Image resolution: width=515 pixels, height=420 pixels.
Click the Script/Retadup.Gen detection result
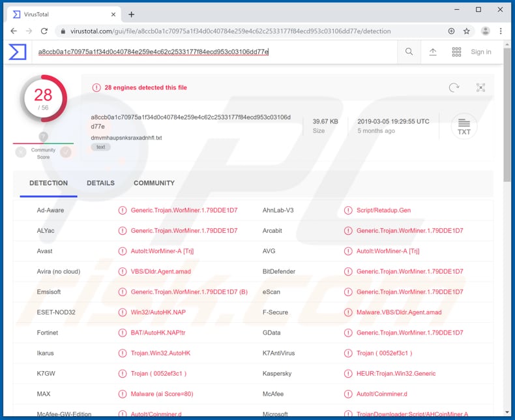click(x=383, y=211)
